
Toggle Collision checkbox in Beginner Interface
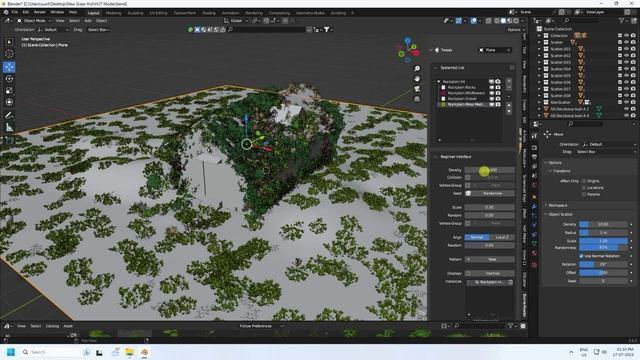coord(468,178)
